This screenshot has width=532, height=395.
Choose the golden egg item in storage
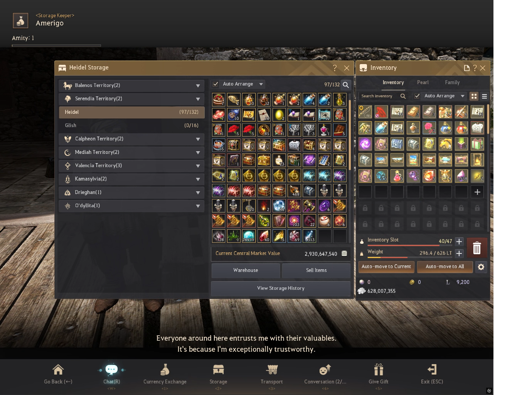[279, 115]
